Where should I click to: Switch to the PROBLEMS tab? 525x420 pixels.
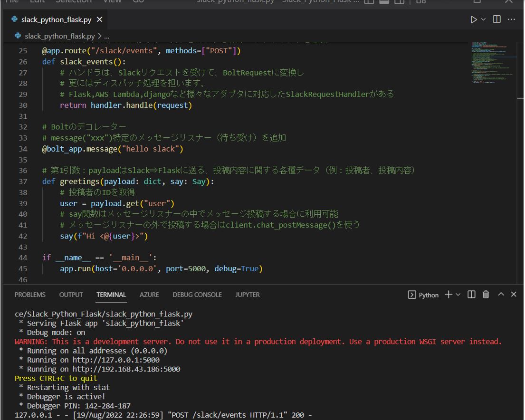tap(30, 295)
